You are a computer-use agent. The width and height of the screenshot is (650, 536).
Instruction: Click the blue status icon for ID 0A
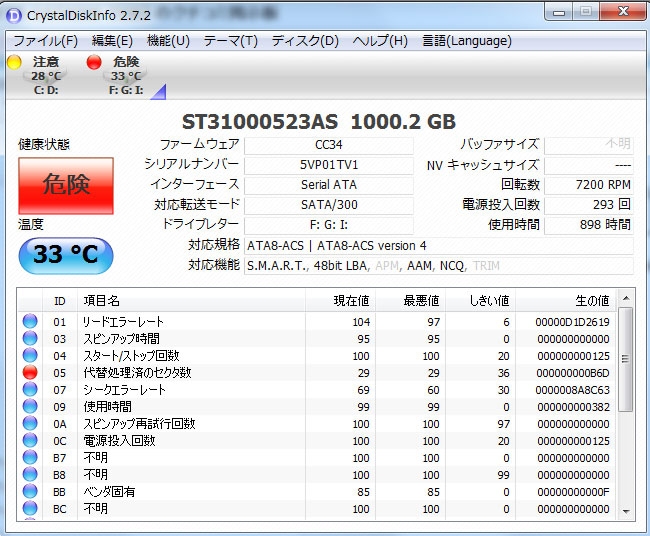pos(30,423)
